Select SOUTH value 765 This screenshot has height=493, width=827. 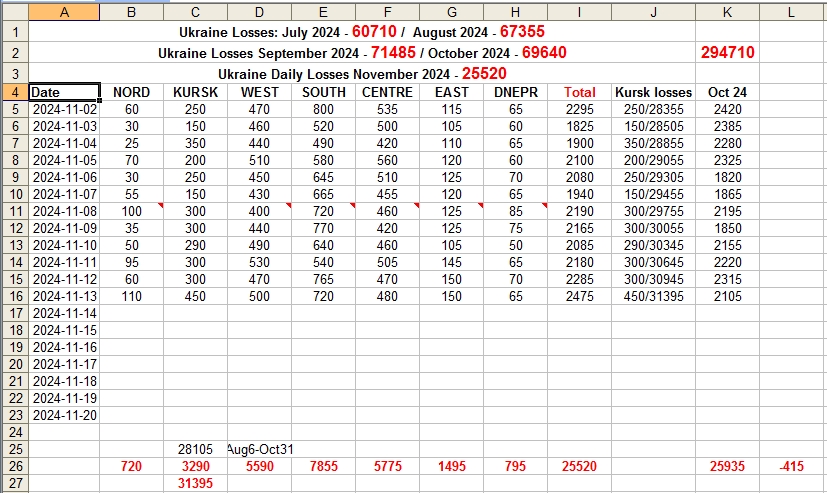(x=323, y=279)
